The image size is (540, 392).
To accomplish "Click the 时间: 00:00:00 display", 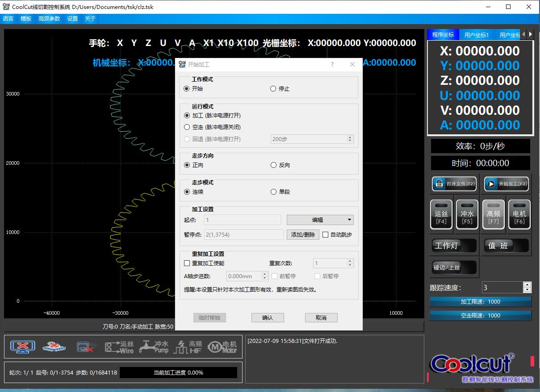I will [x=480, y=163].
